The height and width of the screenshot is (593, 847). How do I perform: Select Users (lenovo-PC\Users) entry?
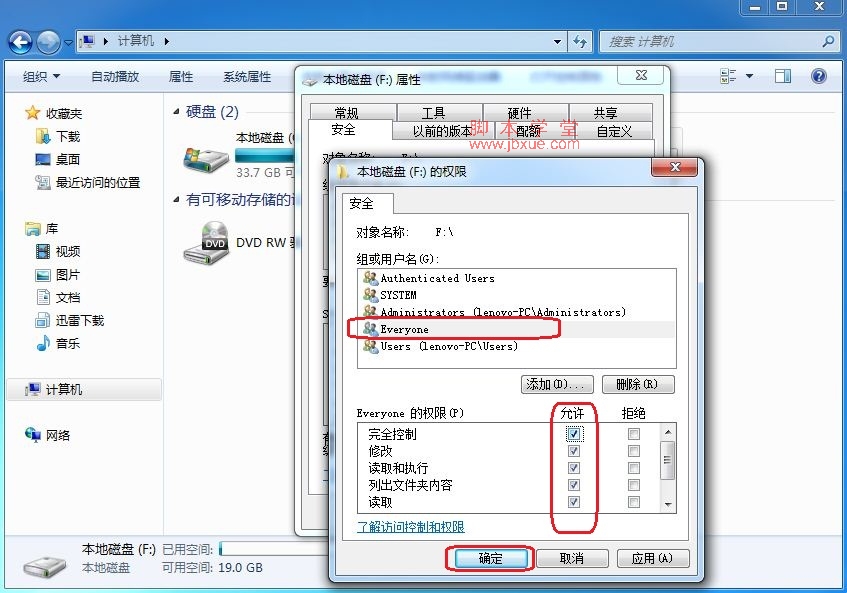516,346
